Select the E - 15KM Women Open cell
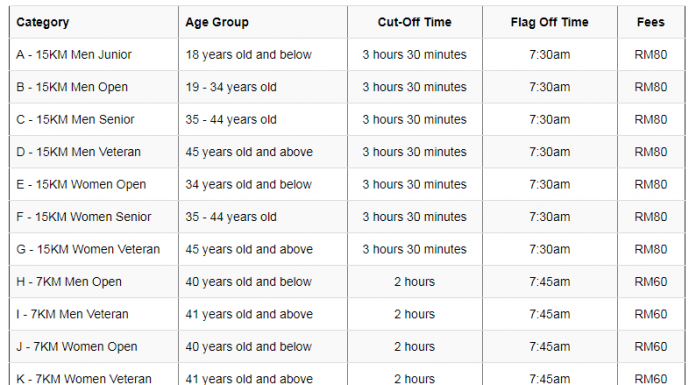 click(x=94, y=184)
